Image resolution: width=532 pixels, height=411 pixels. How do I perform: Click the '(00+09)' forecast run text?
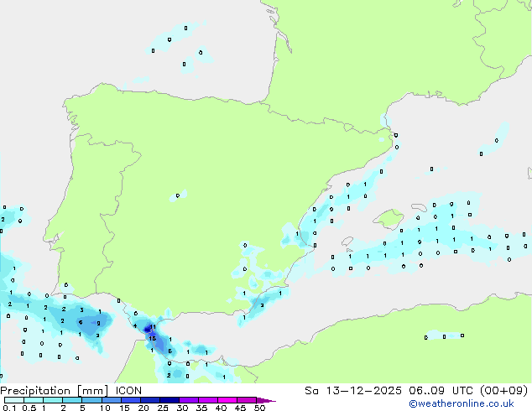pos(504,391)
